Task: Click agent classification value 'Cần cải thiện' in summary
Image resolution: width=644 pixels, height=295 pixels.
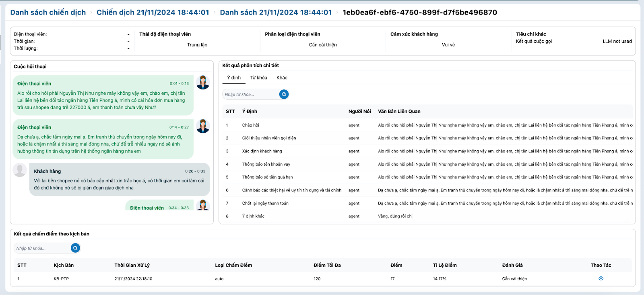Action: (323, 45)
